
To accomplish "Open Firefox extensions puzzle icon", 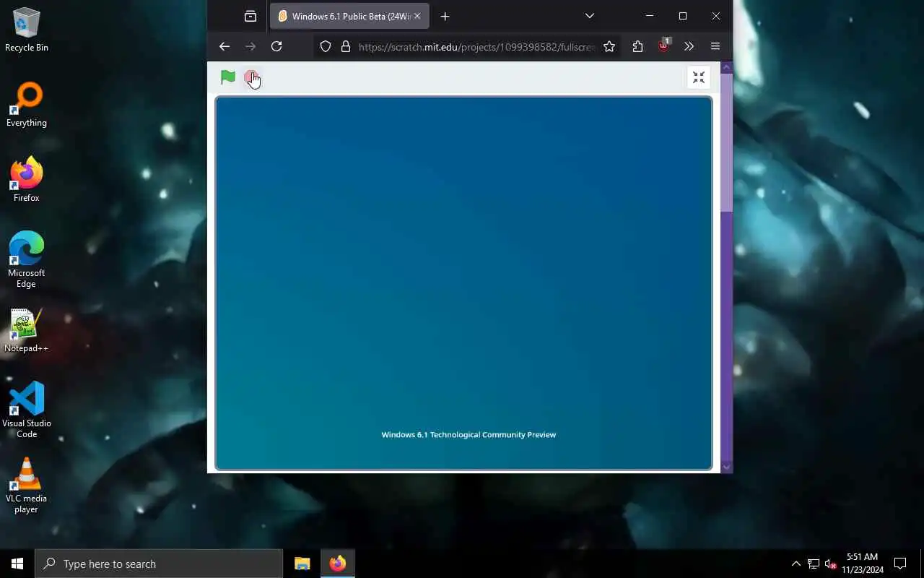I will 637,46.
